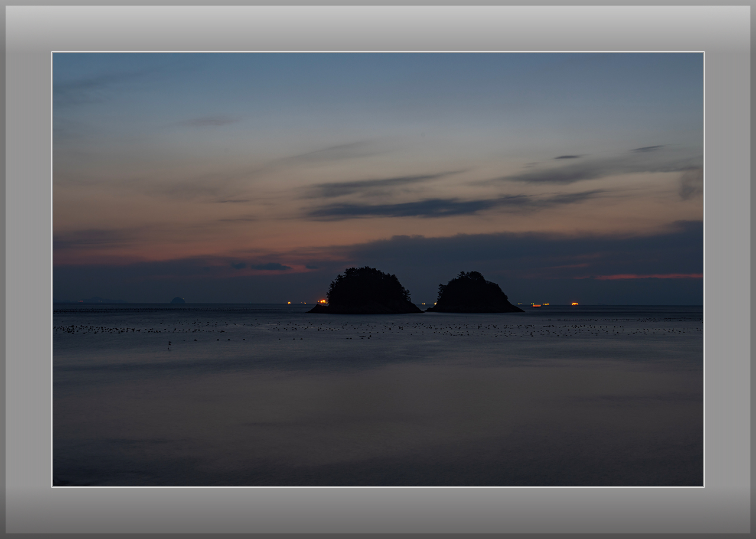
Task: Open the framed twin-islands sunset photograph
Action: coord(378,269)
